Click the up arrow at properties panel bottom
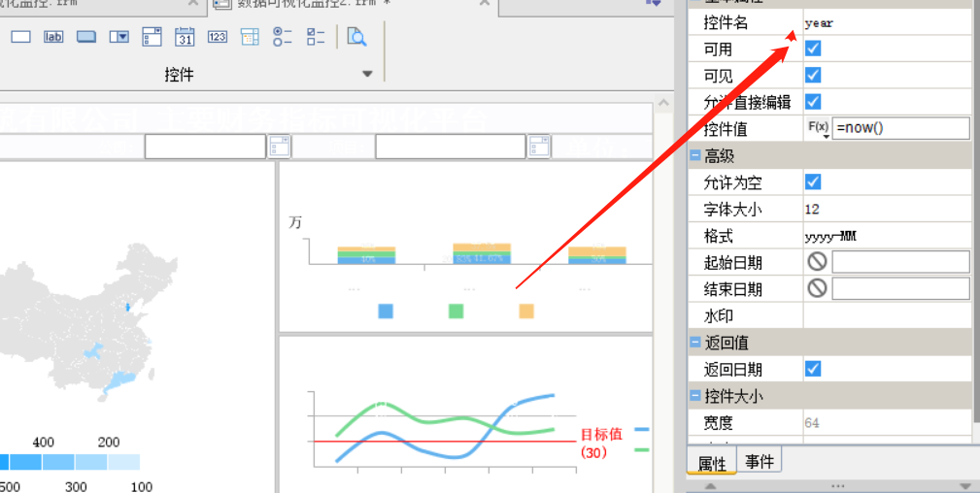Image resolution: width=980 pixels, height=493 pixels. (710, 485)
